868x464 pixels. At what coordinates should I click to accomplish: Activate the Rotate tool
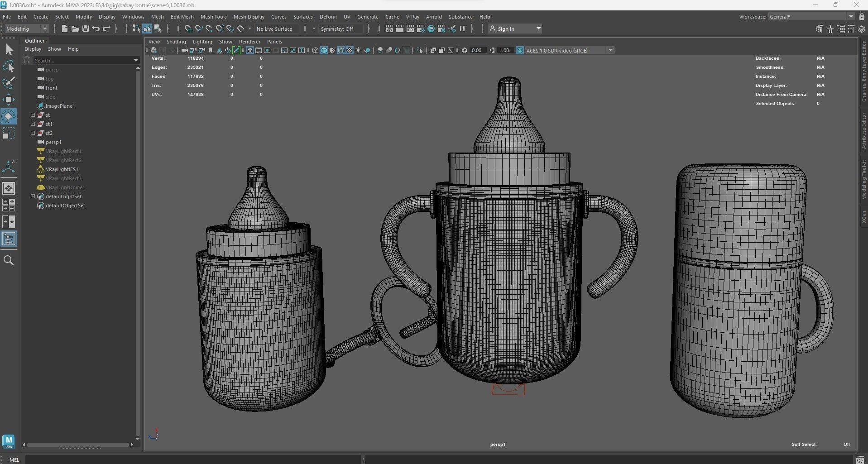coord(9,116)
